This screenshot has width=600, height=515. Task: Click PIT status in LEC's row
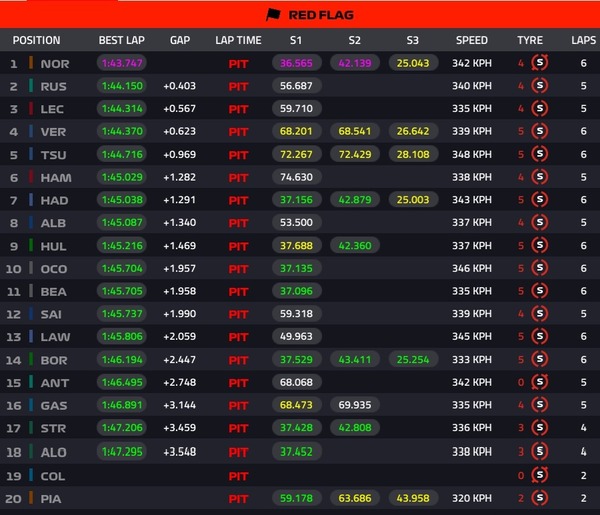238,109
